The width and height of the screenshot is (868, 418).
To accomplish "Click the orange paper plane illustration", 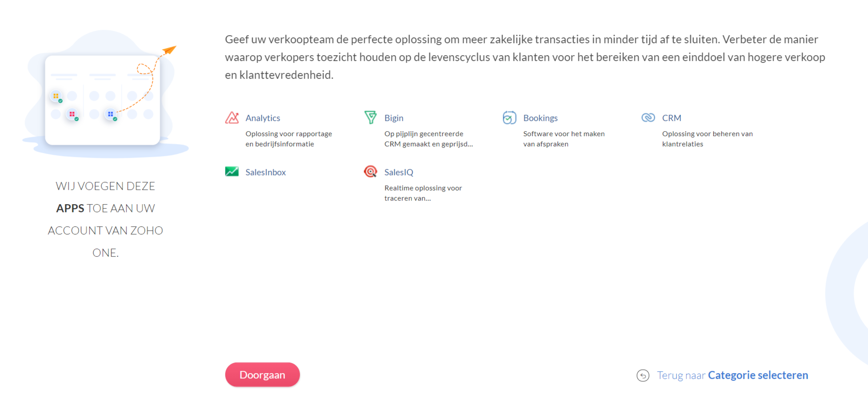I will (x=169, y=50).
